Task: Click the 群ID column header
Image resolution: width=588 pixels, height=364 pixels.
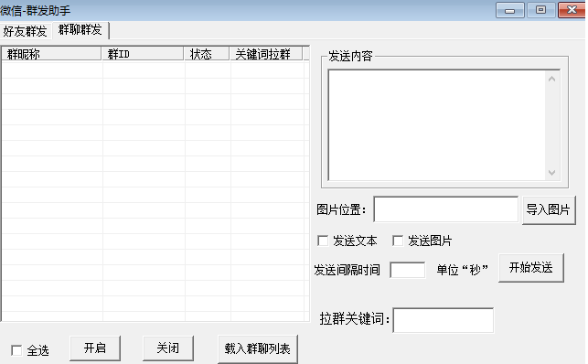Action: pyautogui.click(x=143, y=54)
